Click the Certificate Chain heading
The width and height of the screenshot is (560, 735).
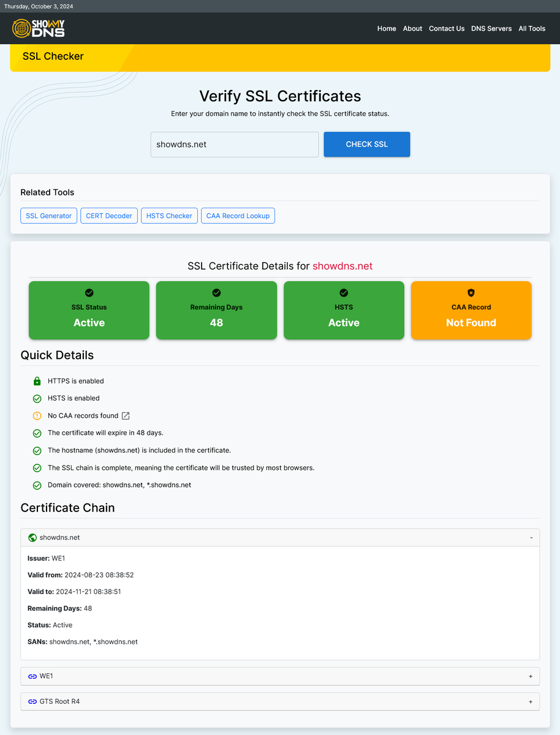coord(67,508)
